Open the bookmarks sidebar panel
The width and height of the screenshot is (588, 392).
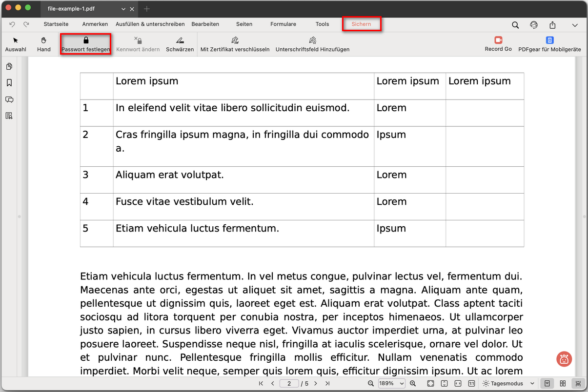pyautogui.click(x=9, y=83)
